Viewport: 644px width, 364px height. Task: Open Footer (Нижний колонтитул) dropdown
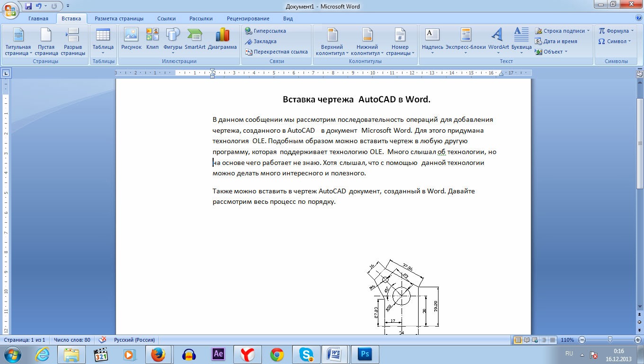[367, 42]
